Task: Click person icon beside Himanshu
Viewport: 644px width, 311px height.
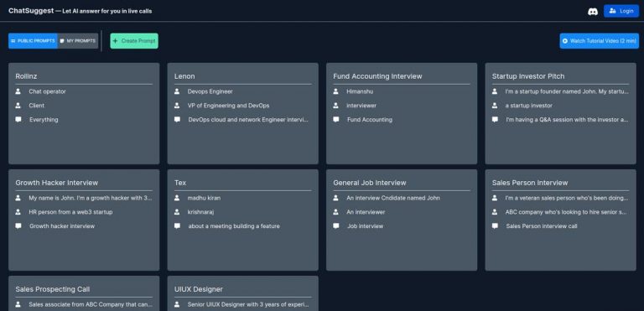Action: (336, 91)
